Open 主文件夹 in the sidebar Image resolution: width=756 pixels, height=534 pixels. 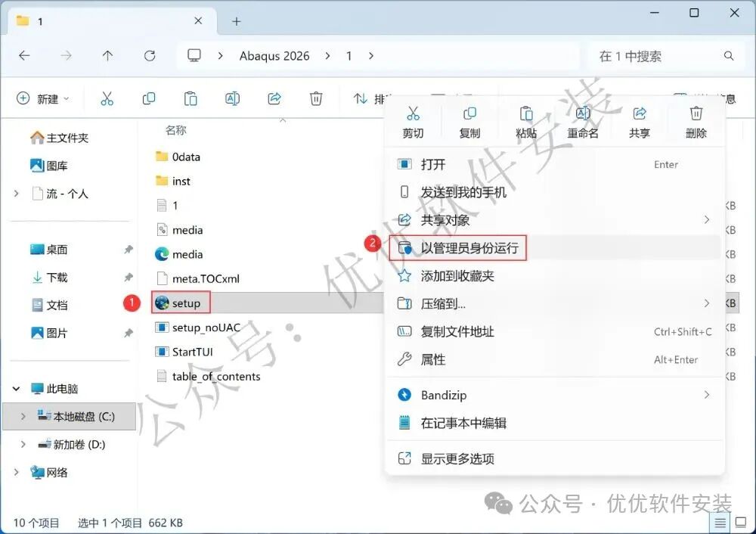[x=59, y=138]
